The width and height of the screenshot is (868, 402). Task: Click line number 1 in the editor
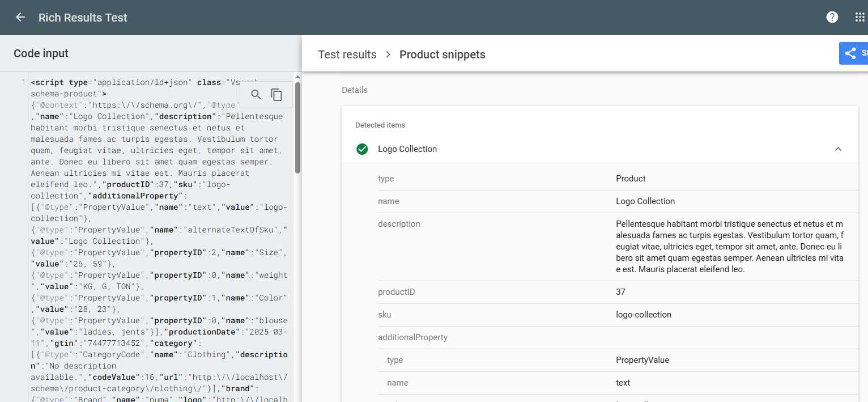click(x=23, y=82)
